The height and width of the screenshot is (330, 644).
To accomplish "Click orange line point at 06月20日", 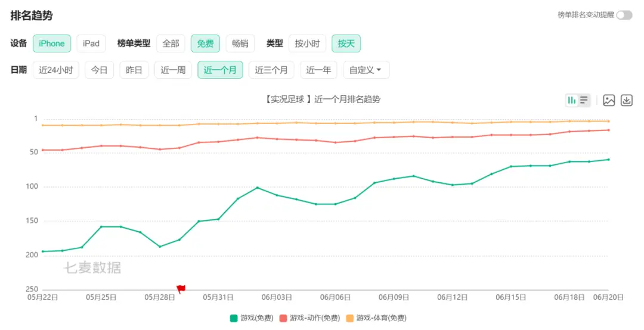I will [x=608, y=121].
